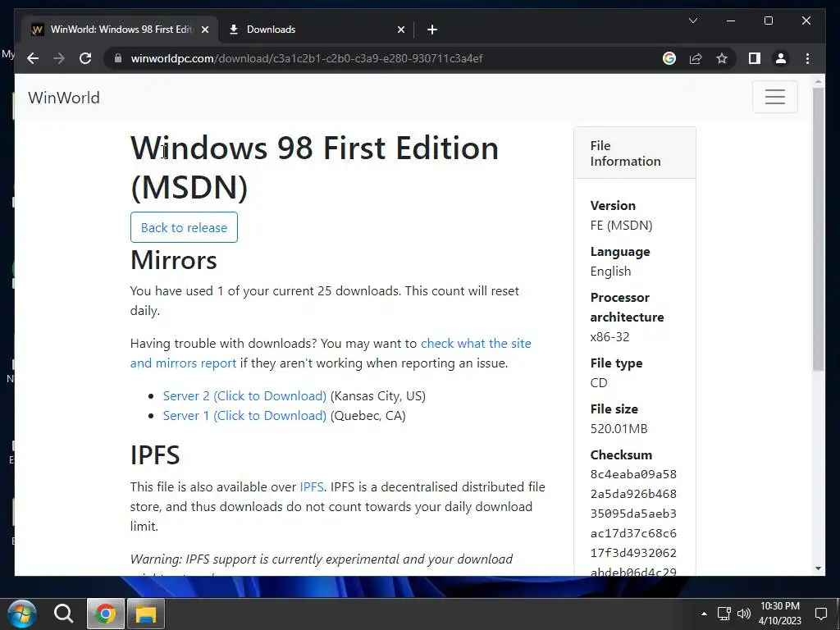Bookmark this page with the star icon

[722, 58]
